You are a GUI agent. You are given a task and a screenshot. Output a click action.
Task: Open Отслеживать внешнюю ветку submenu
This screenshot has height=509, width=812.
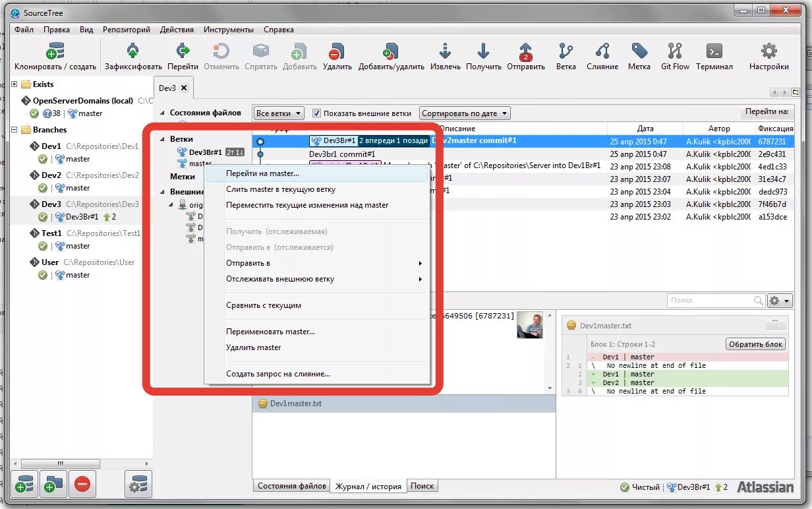coord(316,279)
